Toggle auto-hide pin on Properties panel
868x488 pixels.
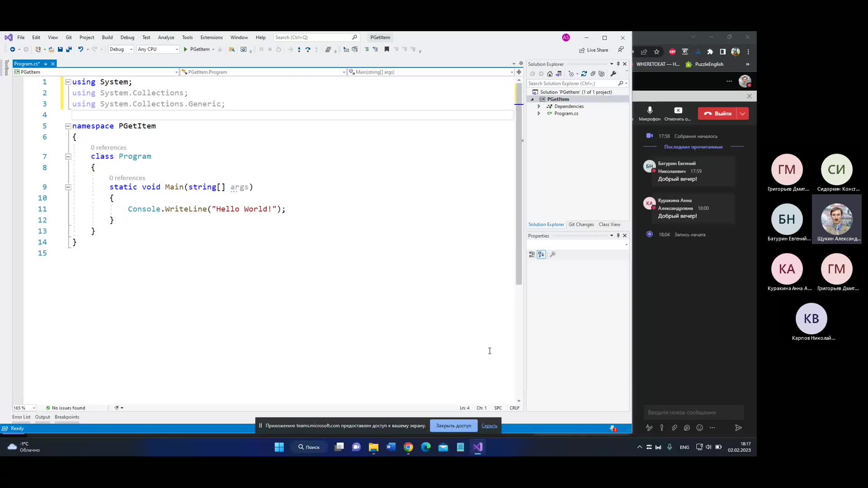pyautogui.click(x=618, y=235)
